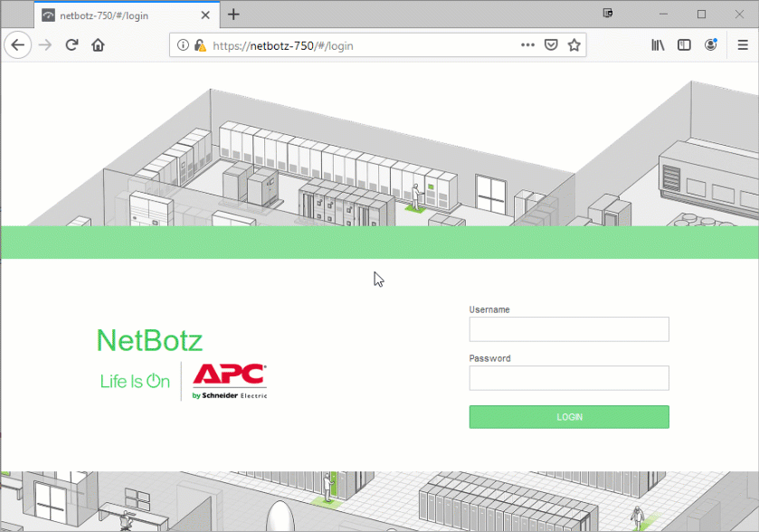Click the browser forward arrow
This screenshot has height=532, width=759.
(x=45, y=45)
